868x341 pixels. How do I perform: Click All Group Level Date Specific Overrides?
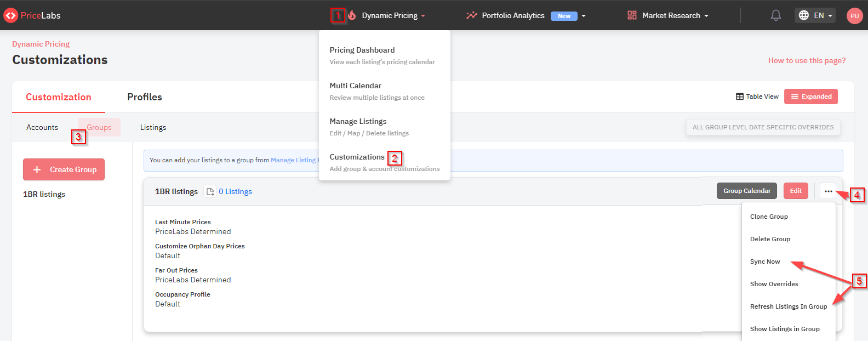[763, 127]
